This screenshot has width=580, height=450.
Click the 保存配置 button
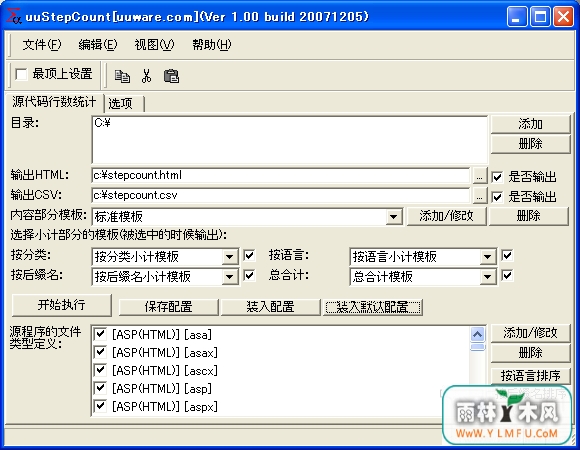click(x=168, y=307)
